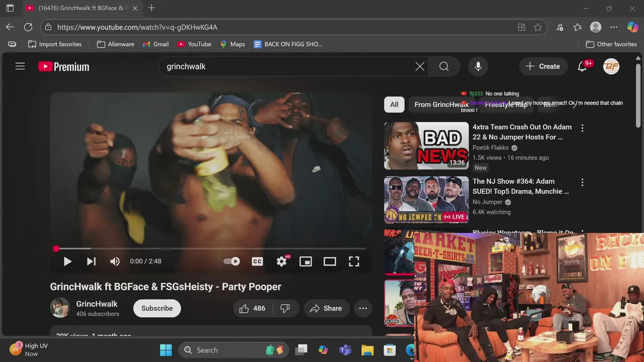Screen dimensions: 644x362
Task: Open the apps icon in the address bar
Action: (x=522, y=27)
